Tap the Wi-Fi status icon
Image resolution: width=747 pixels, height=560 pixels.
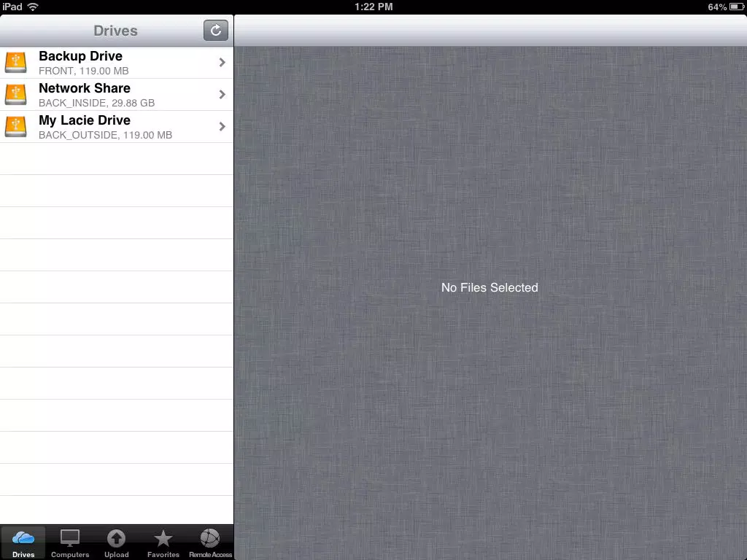click(33, 7)
